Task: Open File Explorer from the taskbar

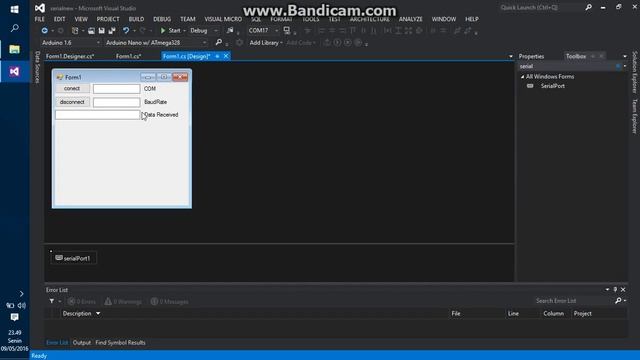Action: pyautogui.click(x=14, y=49)
